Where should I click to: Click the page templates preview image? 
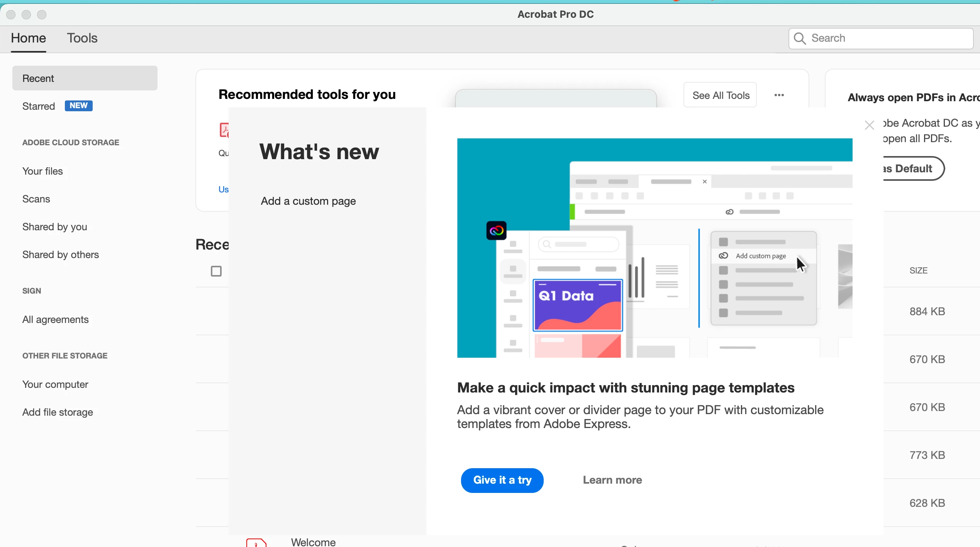click(654, 248)
